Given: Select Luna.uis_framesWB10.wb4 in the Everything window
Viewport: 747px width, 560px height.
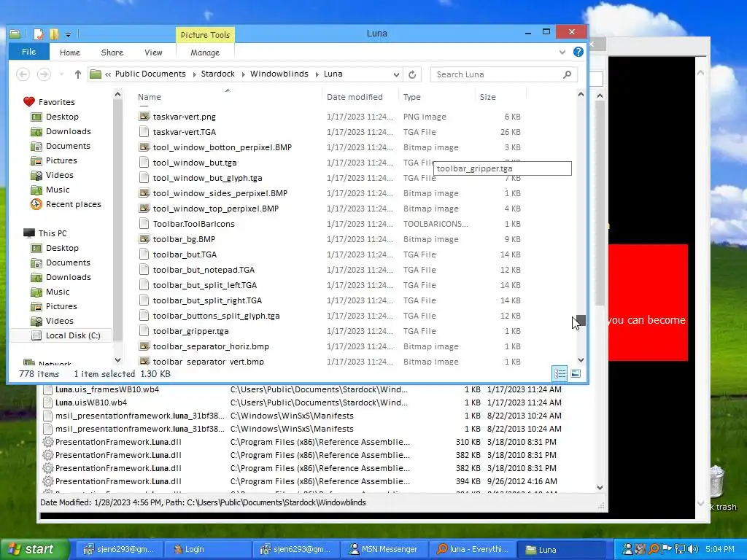Looking at the screenshot, I should pos(107,389).
